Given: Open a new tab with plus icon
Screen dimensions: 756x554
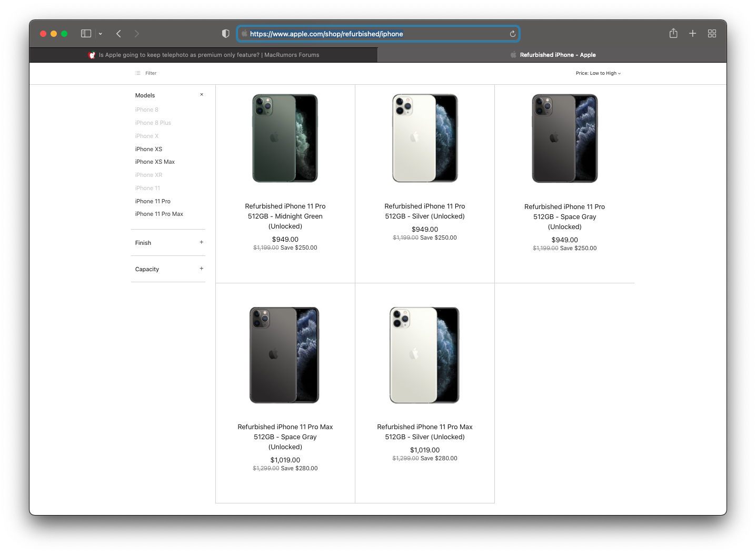Looking at the screenshot, I should coord(692,33).
